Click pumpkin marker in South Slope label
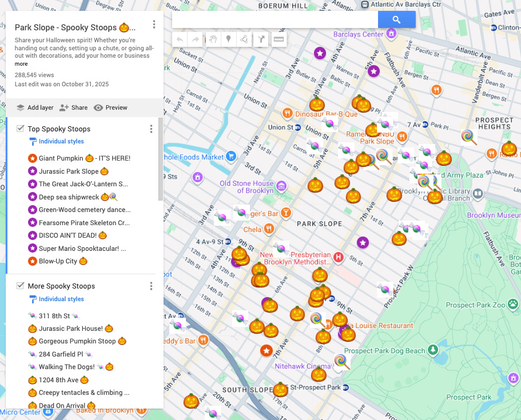Image resolution: width=521 pixels, height=420 pixels. [x=280, y=390]
